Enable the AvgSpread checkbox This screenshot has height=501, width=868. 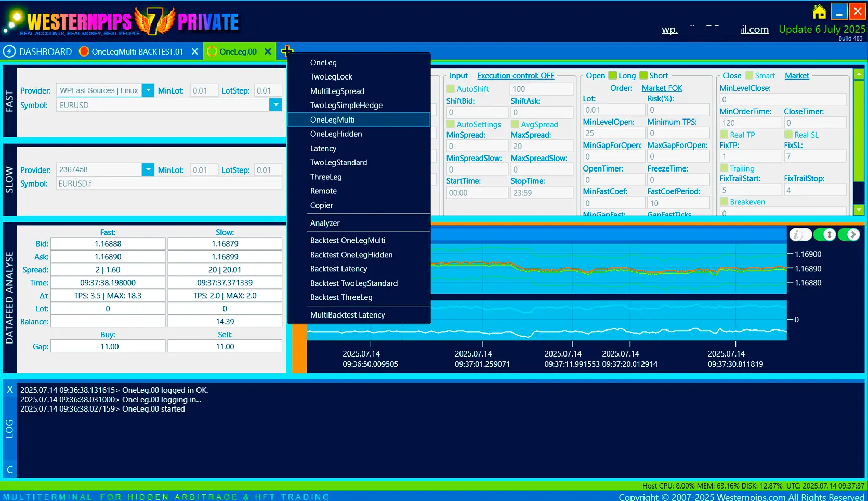coord(515,124)
